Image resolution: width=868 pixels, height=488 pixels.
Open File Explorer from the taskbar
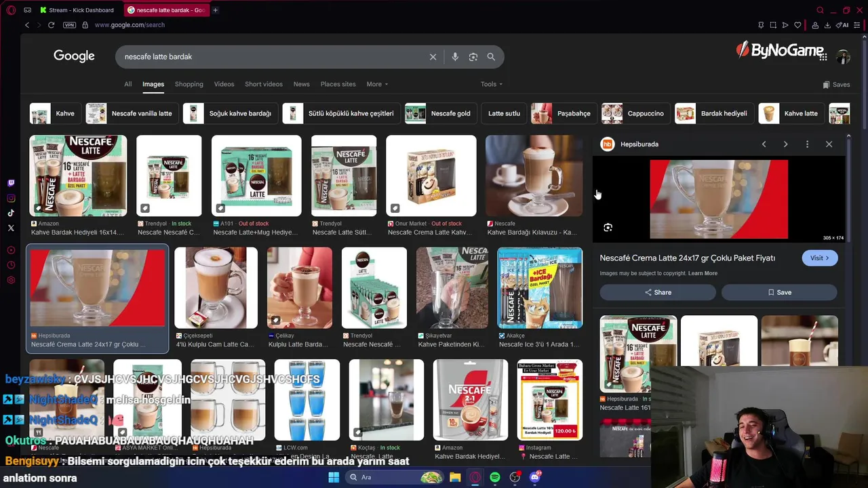pyautogui.click(x=455, y=477)
